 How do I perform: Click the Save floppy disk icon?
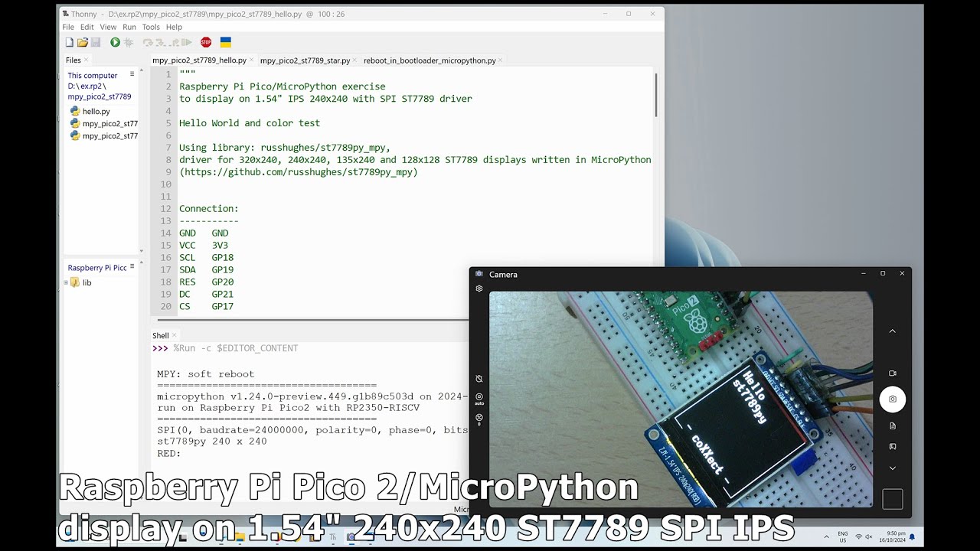coord(96,43)
